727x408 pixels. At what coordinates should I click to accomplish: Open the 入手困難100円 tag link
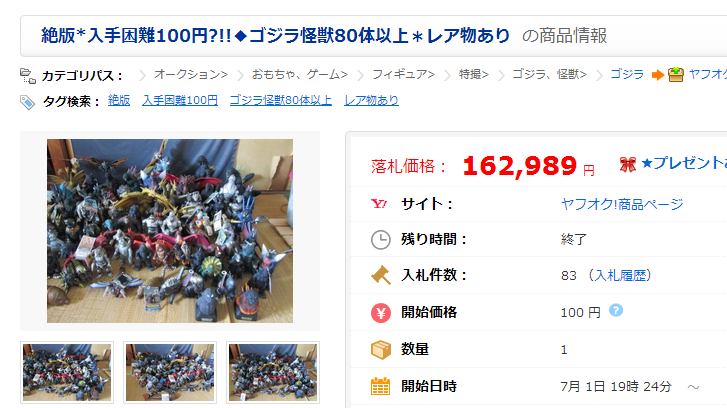(180, 100)
